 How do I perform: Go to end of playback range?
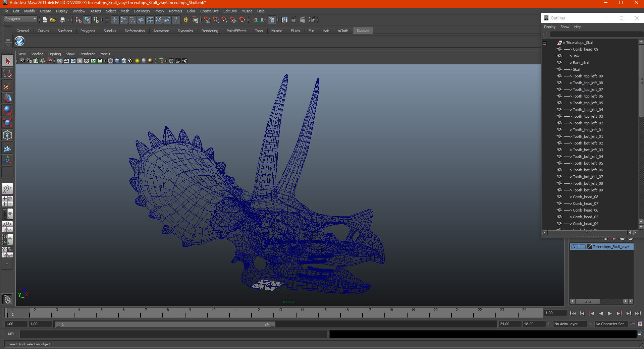click(638, 313)
